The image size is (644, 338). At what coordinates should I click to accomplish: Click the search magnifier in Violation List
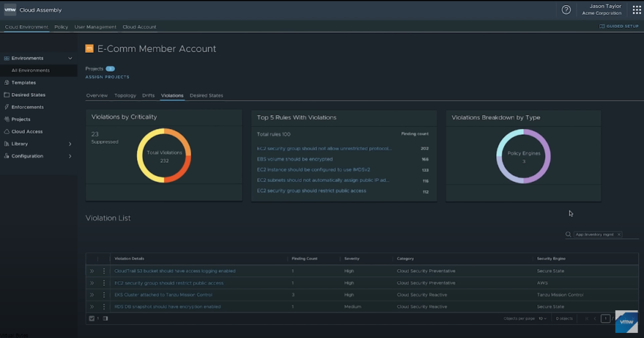[568, 234]
